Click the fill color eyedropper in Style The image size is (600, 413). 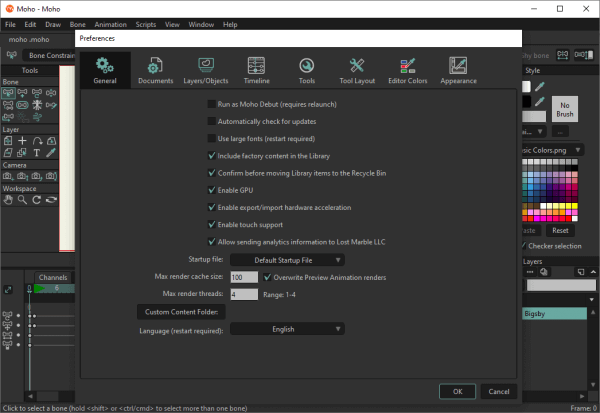(x=540, y=87)
